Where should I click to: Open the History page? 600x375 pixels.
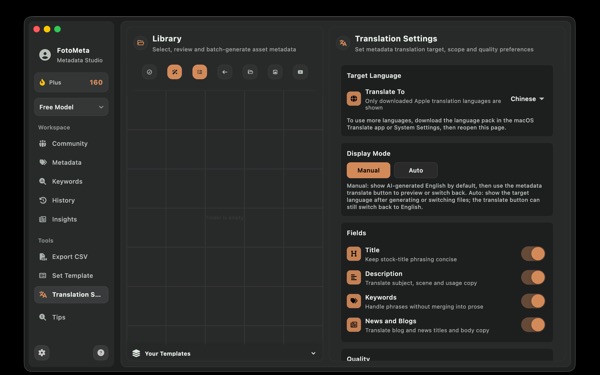(71, 200)
